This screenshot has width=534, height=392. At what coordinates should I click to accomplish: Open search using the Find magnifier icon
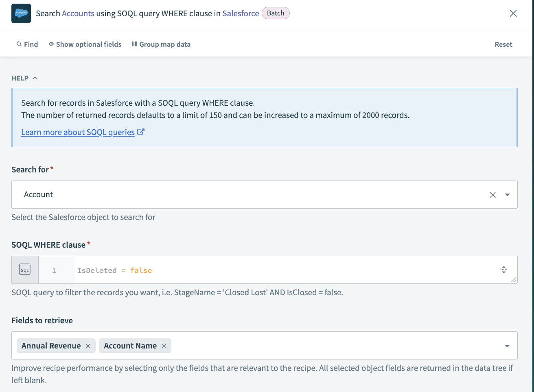tap(19, 44)
